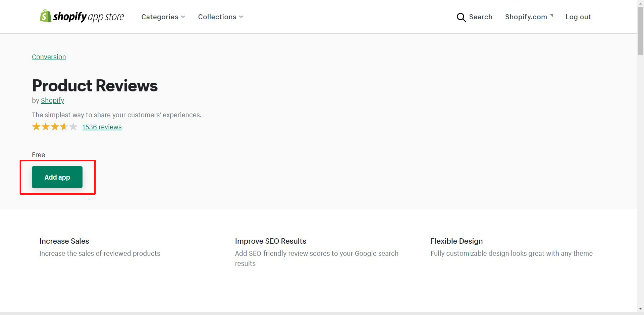Click the Flexible Design heading
This screenshot has width=644, height=315.
[x=457, y=241]
